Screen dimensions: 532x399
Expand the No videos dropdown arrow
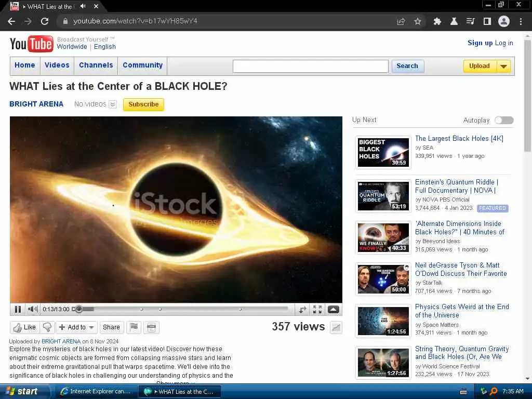[113, 104]
